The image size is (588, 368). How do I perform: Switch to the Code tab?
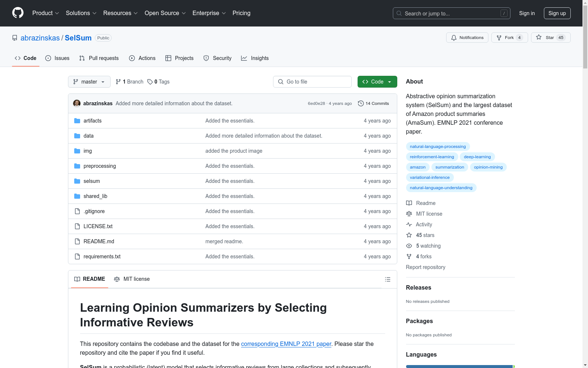[x=26, y=58]
